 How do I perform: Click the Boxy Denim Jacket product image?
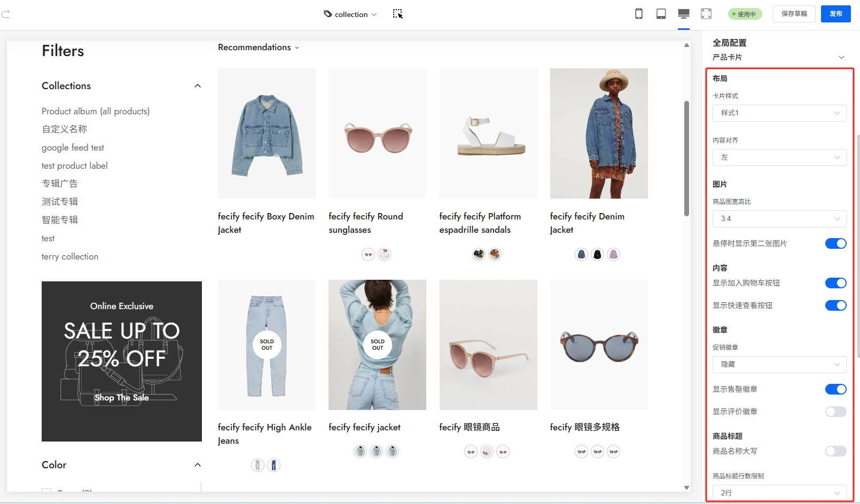pos(267,133)
